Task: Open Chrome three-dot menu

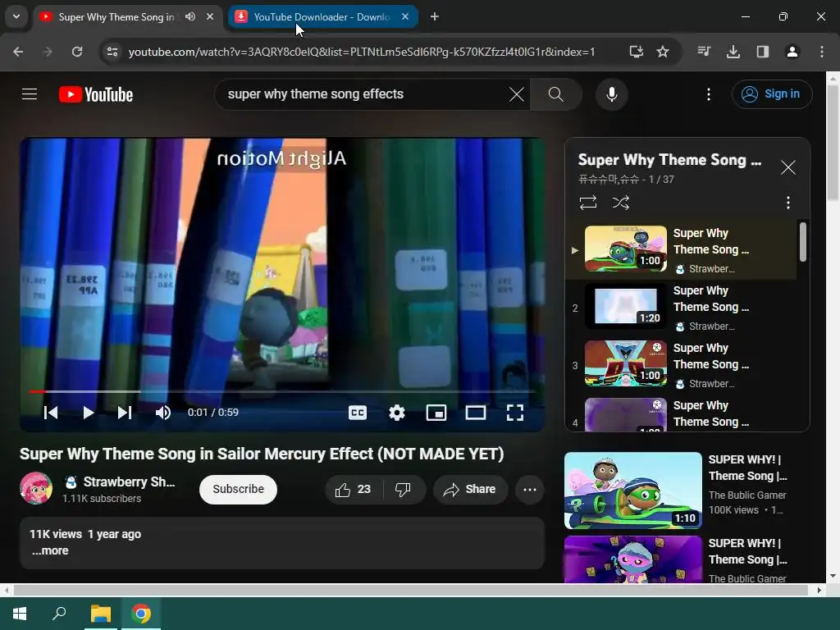Action: 822,52
